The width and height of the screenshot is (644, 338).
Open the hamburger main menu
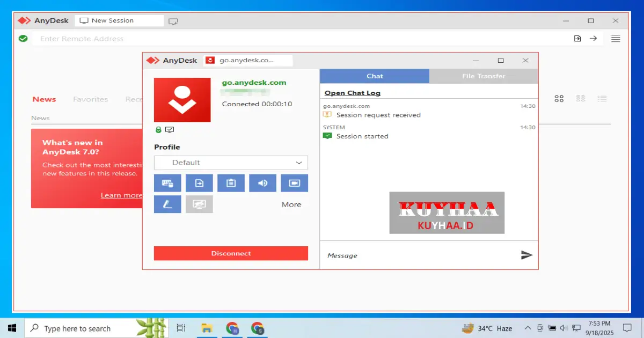coord(616,39)
